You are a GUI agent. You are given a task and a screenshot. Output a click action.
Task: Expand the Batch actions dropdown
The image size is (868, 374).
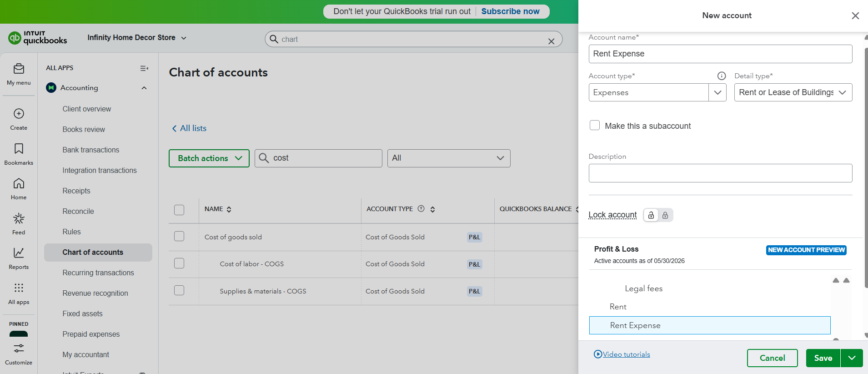(209, 158)
